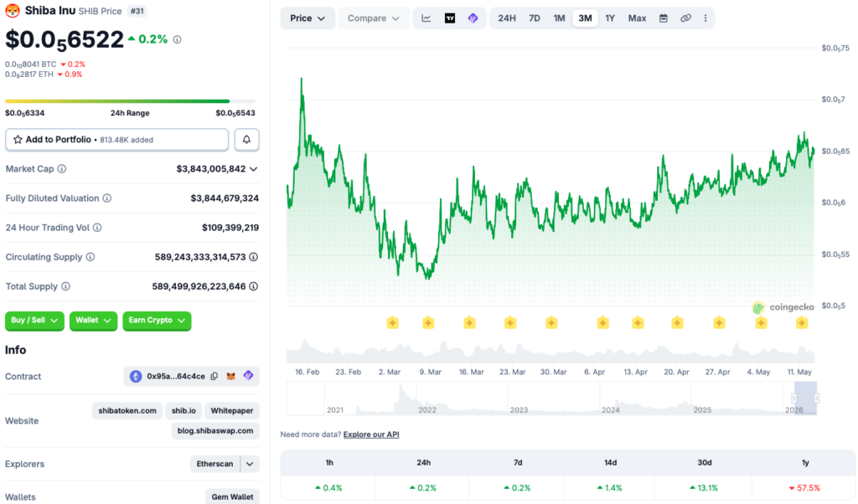Click Explore our API link
Screen dimensions: 858x504
click(371, 435)
